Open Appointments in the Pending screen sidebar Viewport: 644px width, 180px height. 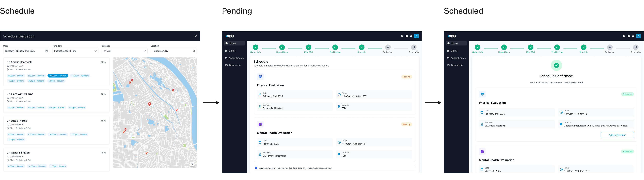[235, 58]
